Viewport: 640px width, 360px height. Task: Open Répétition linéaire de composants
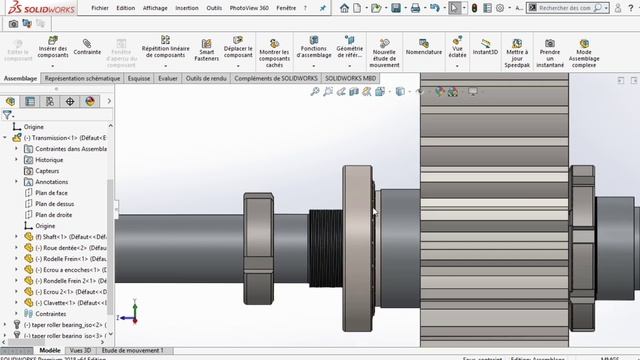[166, 47]
